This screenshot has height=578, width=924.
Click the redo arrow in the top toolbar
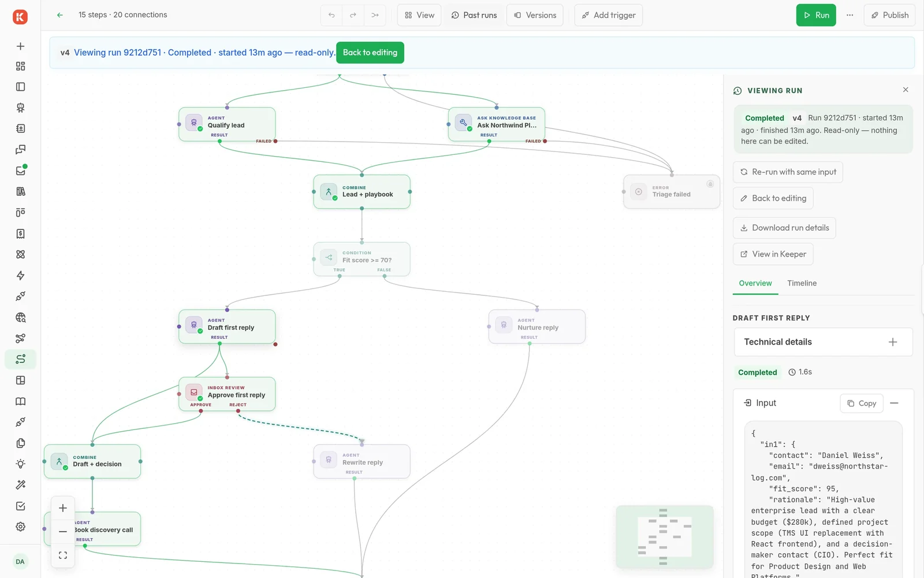click(353, 15)
